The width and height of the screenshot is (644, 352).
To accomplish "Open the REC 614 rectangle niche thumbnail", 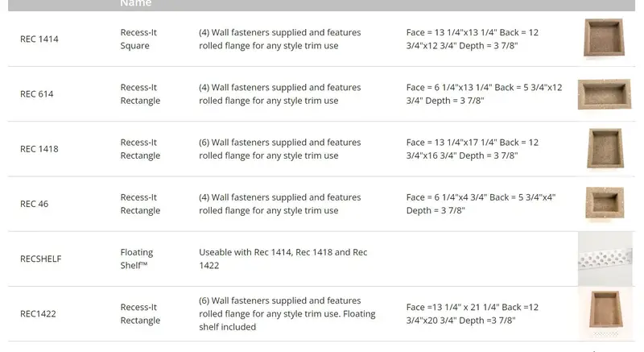I will click(605, 94).
